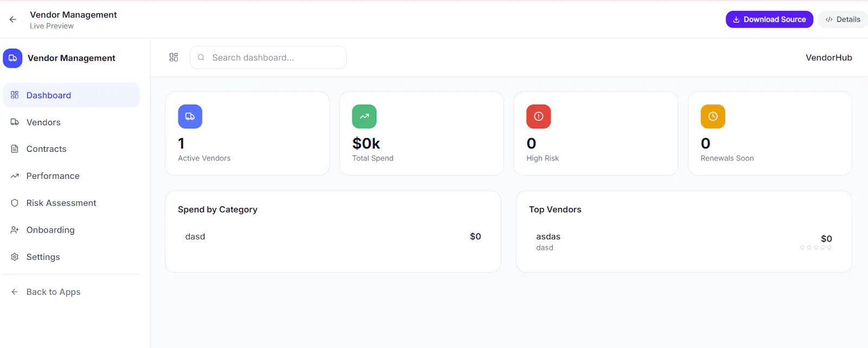Click the Live Preview subtitle text
Image resolution: width=868 pixels, height=348 pixels.
[x=52, y=26]
